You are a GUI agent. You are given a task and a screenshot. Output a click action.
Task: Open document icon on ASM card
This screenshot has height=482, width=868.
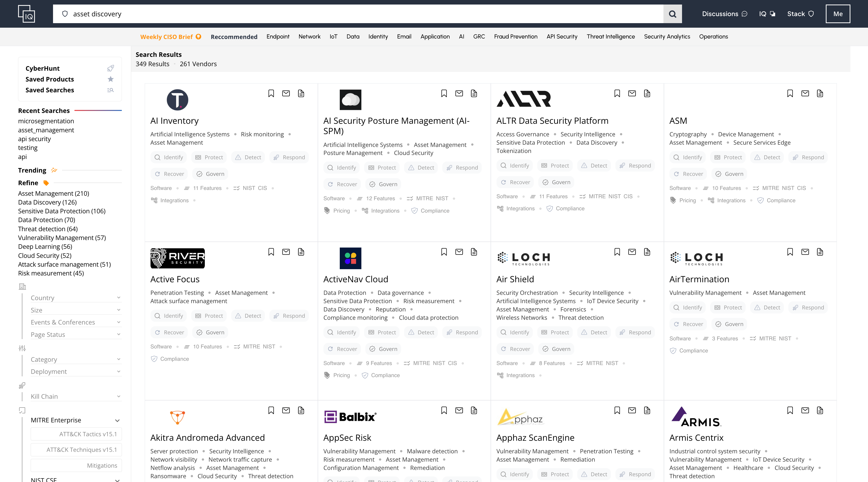(x=820, y=93)
